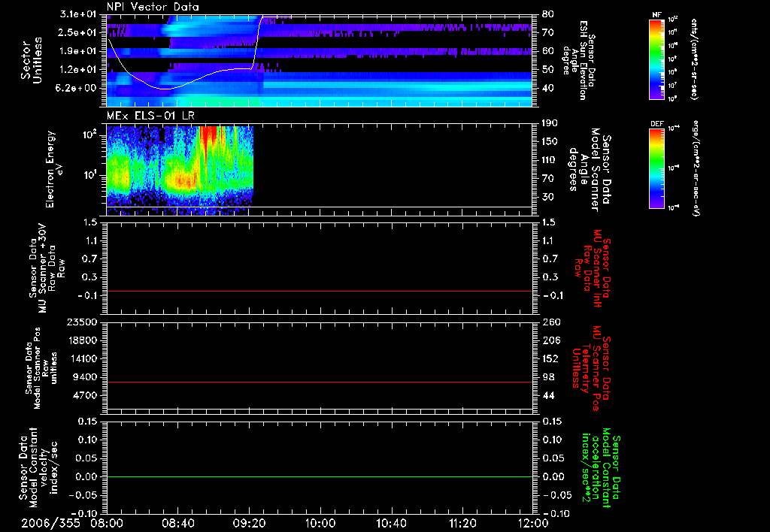Click the red MU Scanner +30V trace line
This screenshot has width=770, height=532.
point(319,291)
